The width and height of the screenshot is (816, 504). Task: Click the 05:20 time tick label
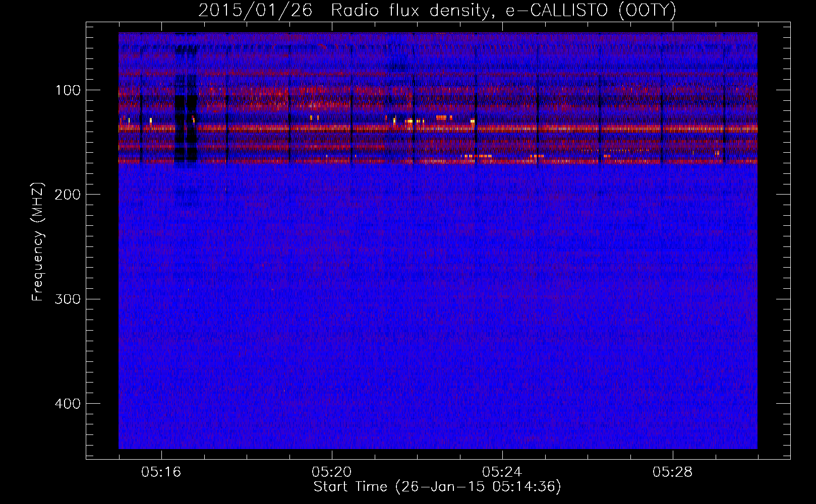[x=332, y=472]
